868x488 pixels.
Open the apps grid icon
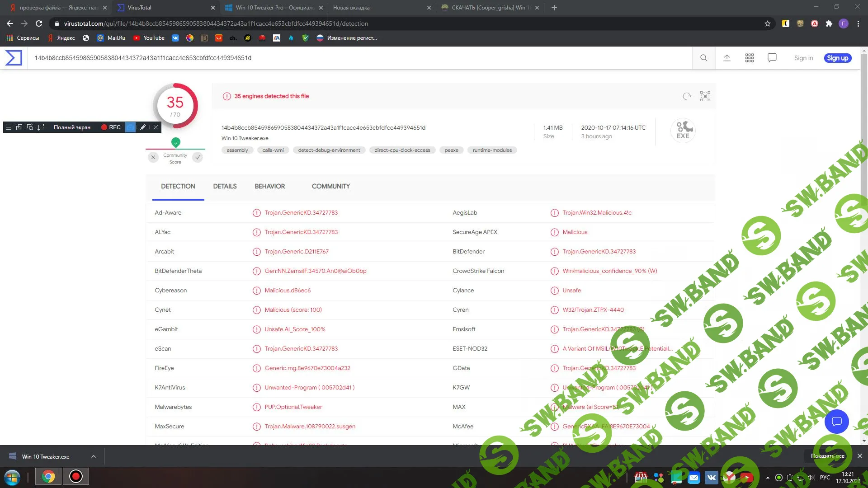click(750, 58)
